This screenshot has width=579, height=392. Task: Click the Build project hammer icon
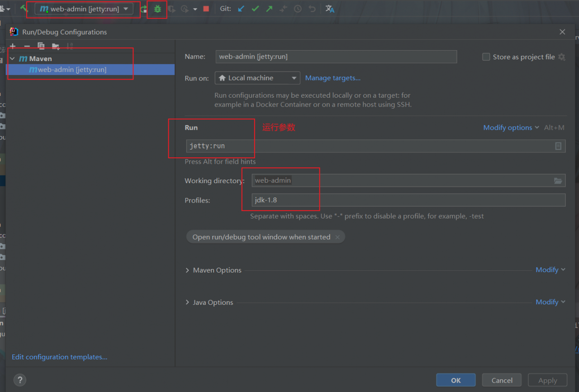point(24,9)
